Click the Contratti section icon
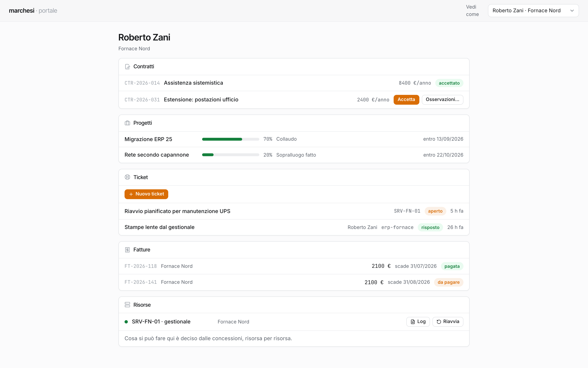 (127, 67)
